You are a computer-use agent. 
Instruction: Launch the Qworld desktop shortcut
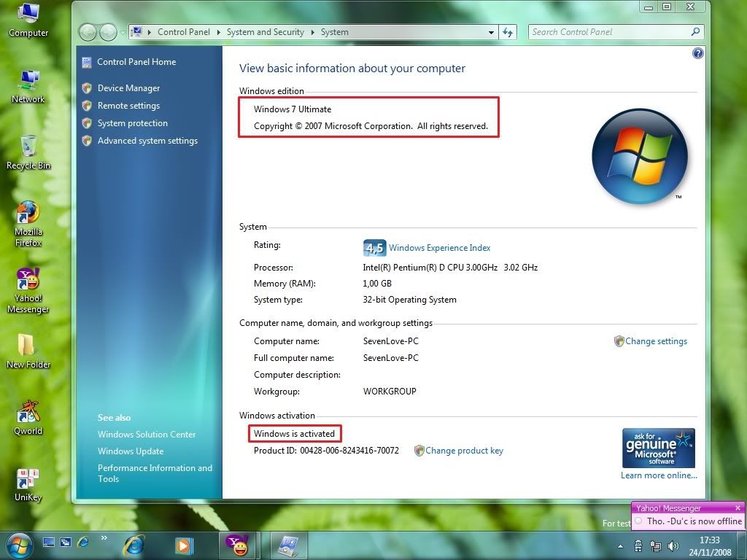[28, 418]
